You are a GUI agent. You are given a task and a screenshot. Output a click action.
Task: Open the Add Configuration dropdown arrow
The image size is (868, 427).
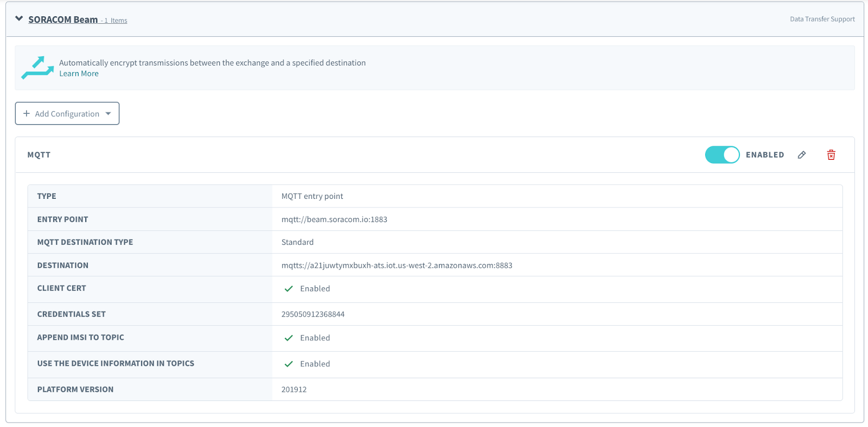(x=108, y=114)
